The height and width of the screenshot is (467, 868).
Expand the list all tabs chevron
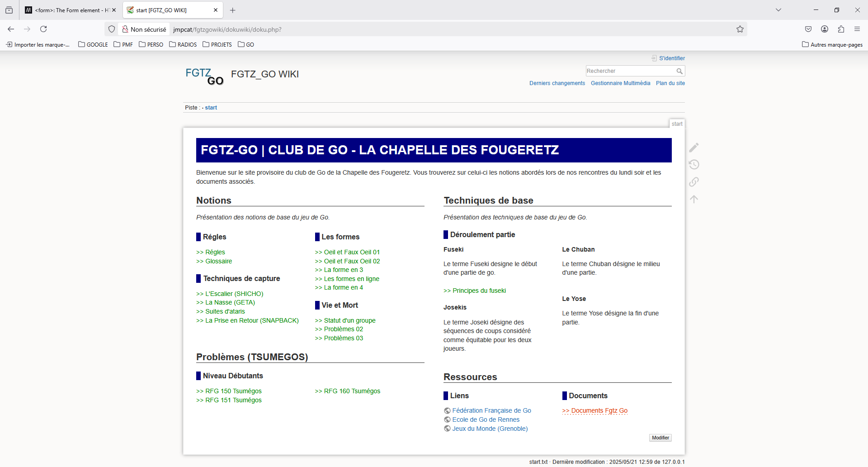(x=778, y=10)
